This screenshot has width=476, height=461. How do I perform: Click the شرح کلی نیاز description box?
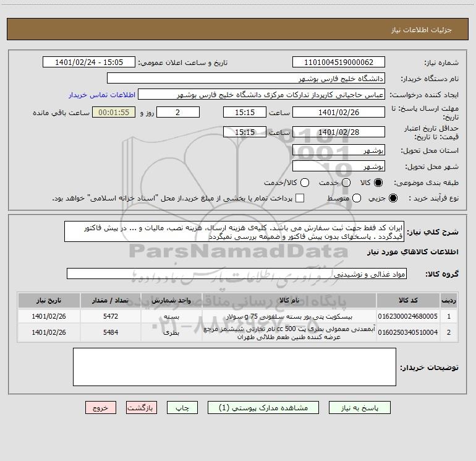click(234, 232)
